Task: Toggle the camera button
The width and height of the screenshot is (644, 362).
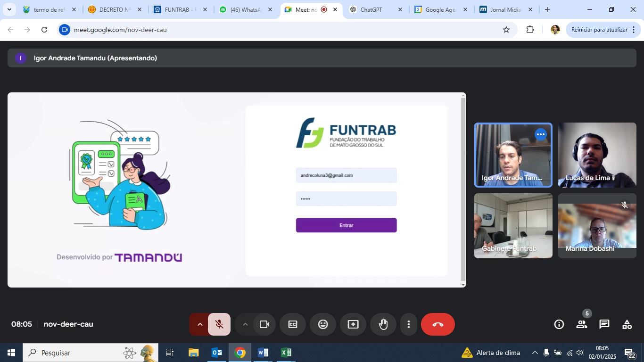Action: point(264,324)
